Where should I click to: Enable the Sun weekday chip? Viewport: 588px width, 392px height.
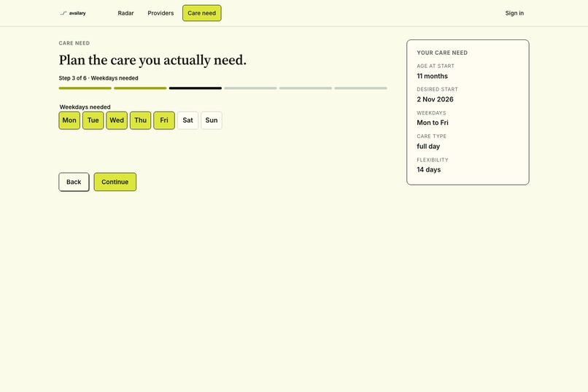pos(212,120)
